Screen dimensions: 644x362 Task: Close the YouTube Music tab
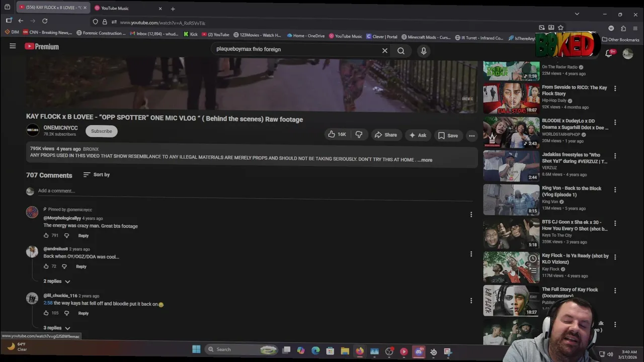point(160,9)
